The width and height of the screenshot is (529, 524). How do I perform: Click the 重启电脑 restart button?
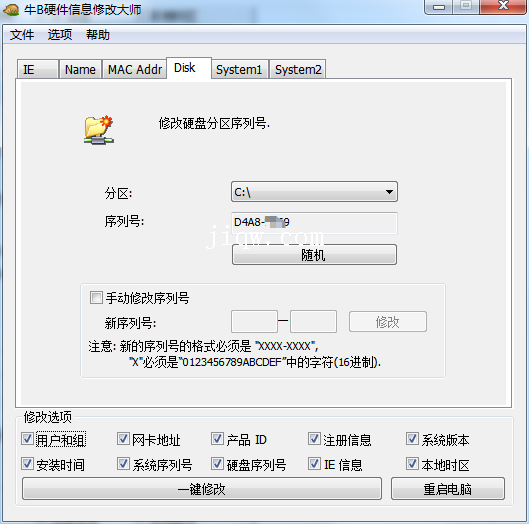point(448,489)
